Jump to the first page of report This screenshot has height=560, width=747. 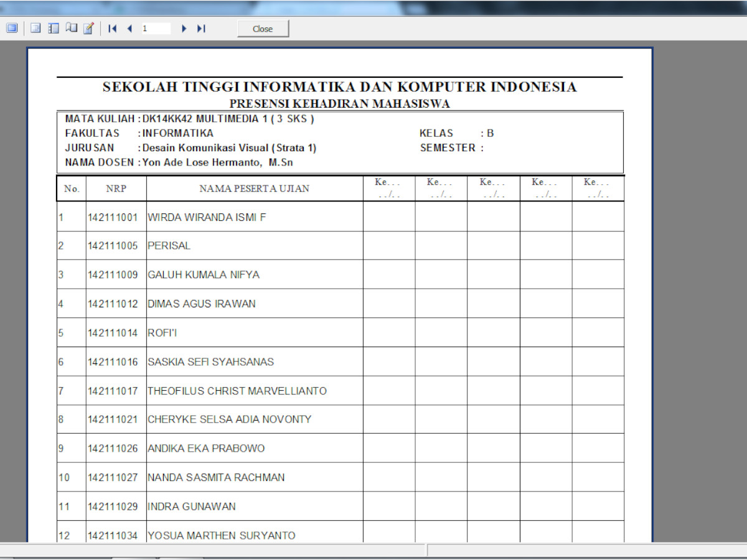[113, 29]
